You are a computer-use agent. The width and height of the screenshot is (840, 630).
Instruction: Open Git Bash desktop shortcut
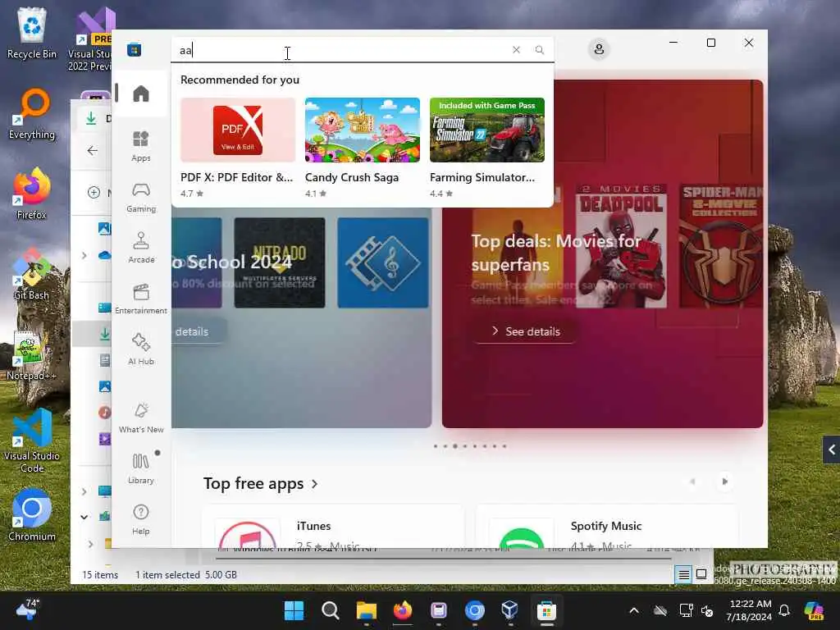(32, 274)
